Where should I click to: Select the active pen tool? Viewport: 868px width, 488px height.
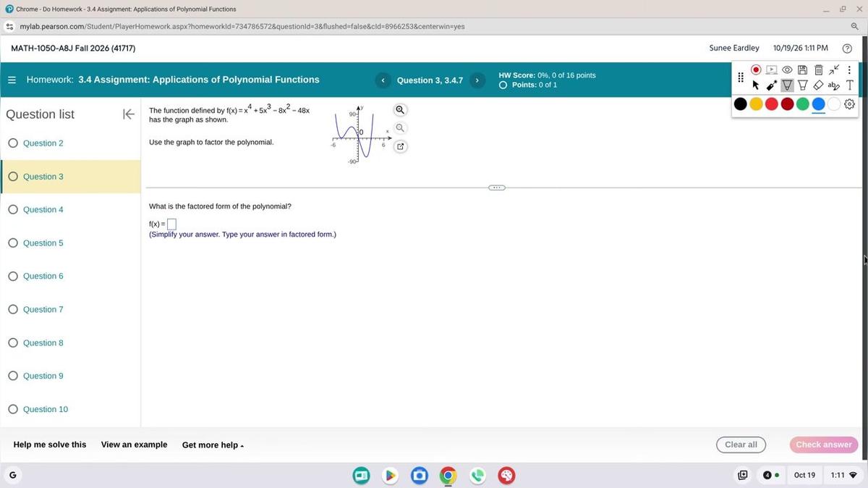pyautogui.click(x=788, y=85)
